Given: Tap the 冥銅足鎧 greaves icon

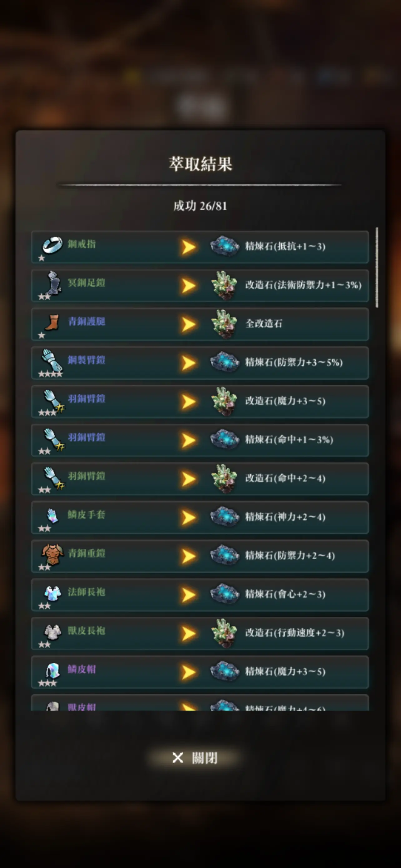Looking at the screenshot, I should [x=53, y=283].
